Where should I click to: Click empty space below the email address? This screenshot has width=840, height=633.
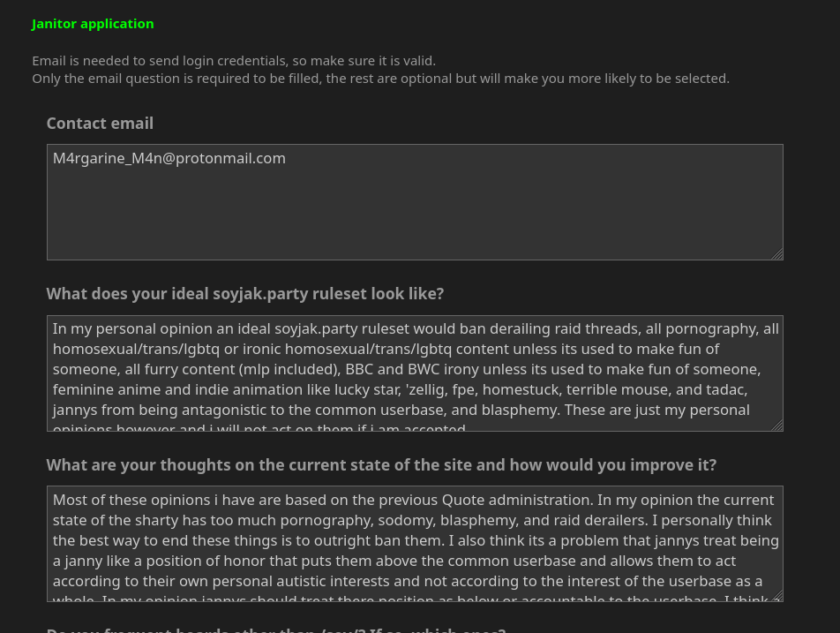point(415,215)
